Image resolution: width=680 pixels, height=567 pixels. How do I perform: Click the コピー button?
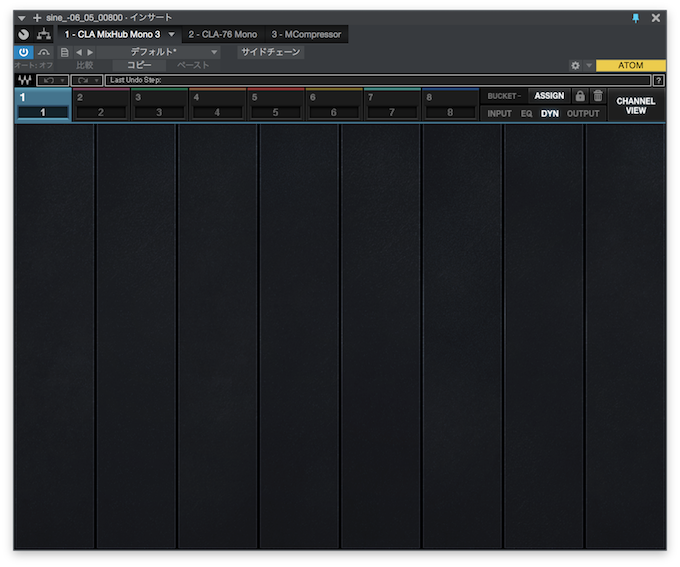tap(139, 66)
